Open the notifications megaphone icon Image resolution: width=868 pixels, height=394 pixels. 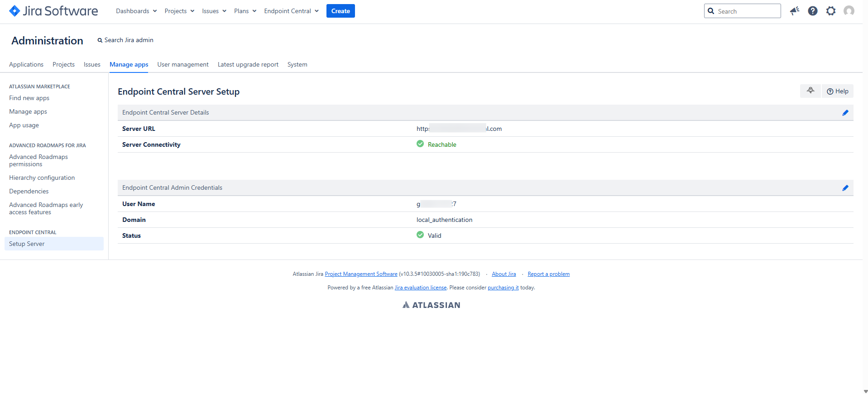(x=795, y=11)
